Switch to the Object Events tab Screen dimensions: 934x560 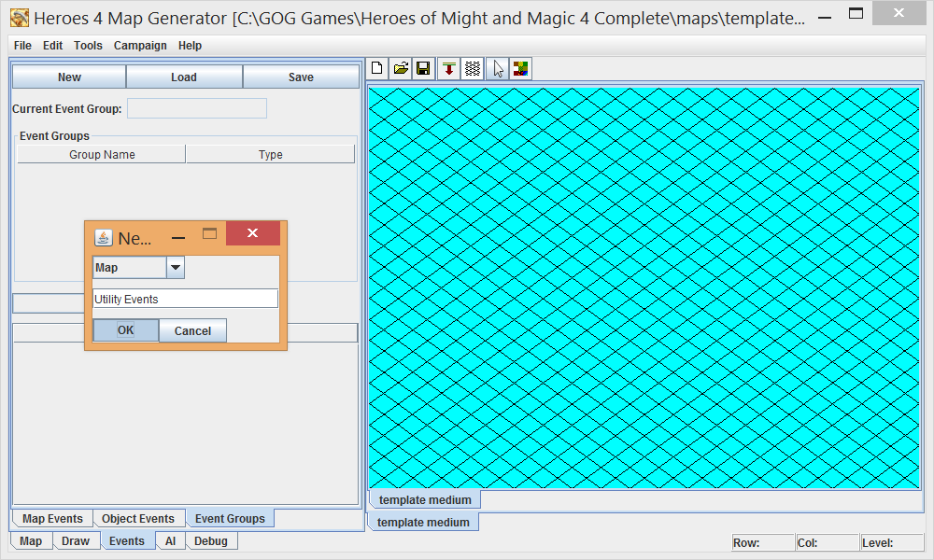(138, 518)
